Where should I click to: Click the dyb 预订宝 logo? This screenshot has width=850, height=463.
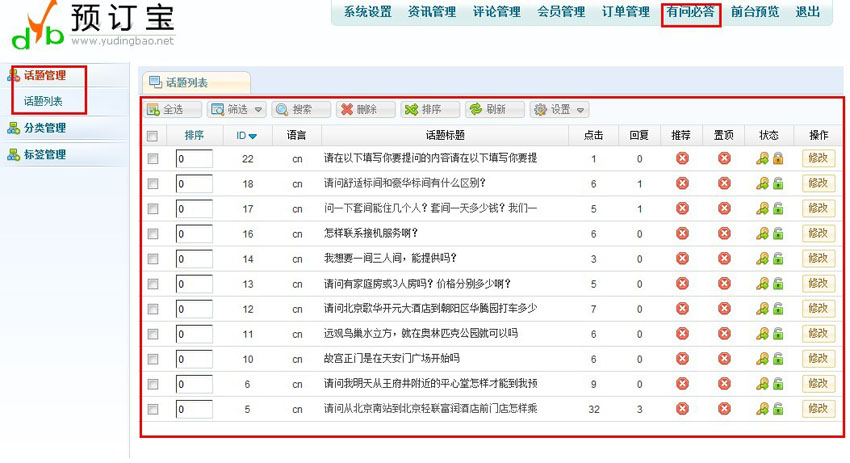(x=93, y=24)
